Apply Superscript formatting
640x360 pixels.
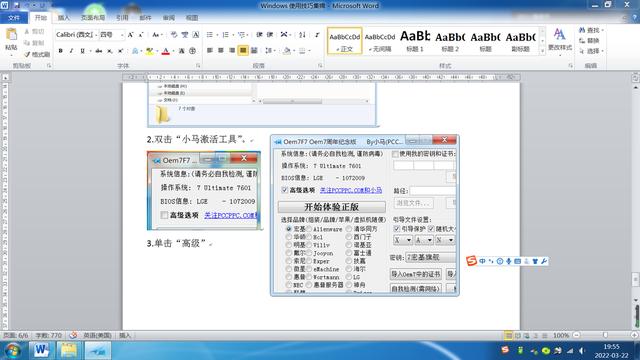[x=121, y=51]
